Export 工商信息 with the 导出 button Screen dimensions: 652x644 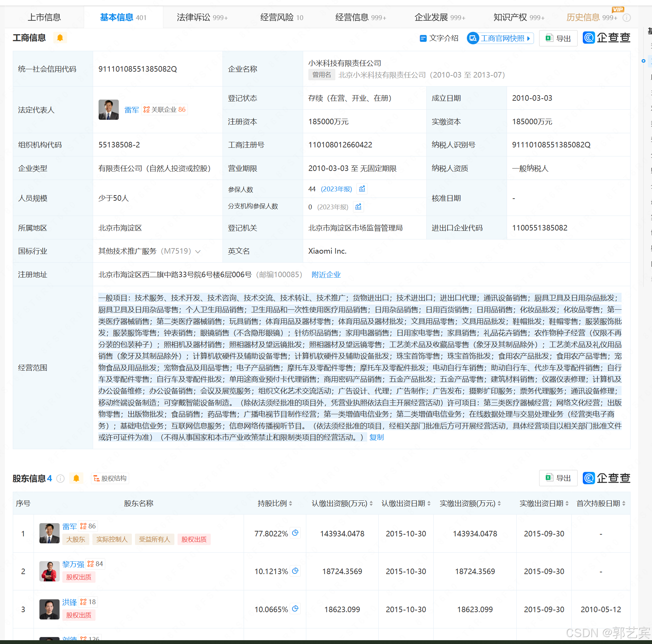(x=558, y=38)
